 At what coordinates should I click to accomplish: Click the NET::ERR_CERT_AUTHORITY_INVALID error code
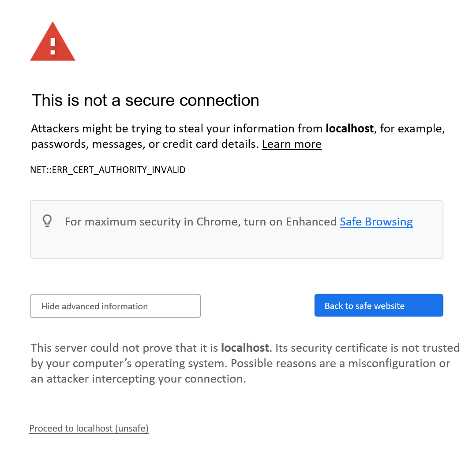pos(108,170)
